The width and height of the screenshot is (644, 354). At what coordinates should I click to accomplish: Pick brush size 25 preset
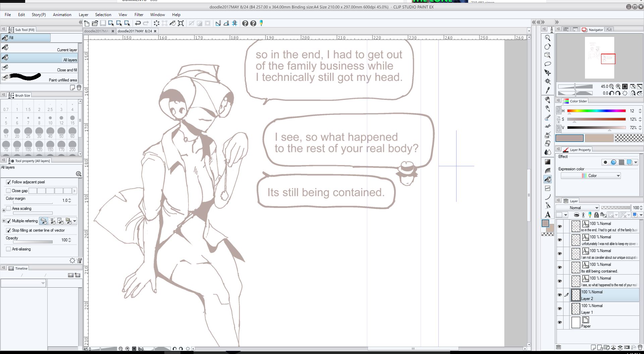click(x=28, y=132)
